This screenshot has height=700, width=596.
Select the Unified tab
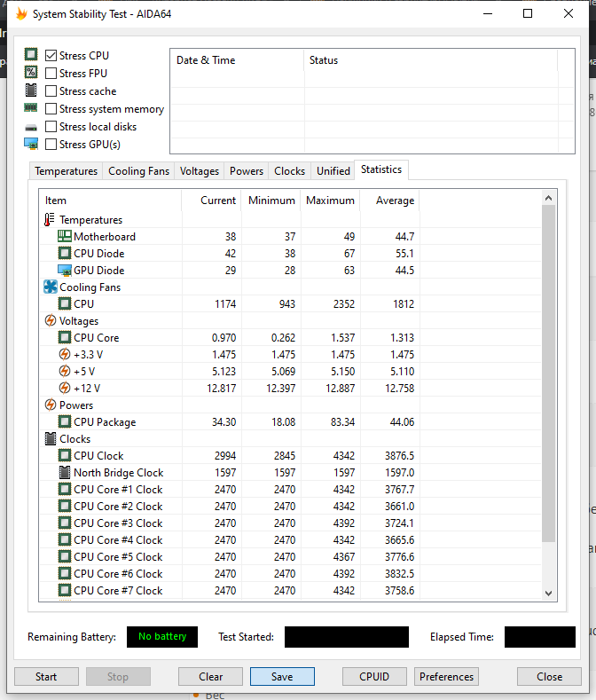coord(333,171)
